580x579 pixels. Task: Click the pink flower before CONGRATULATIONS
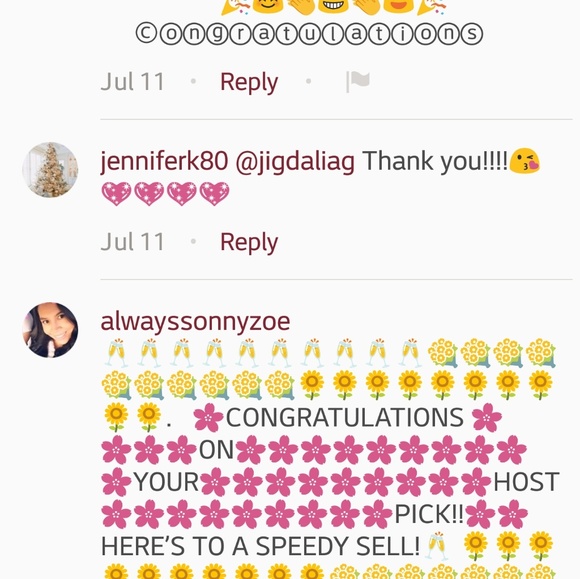(x=208, y=417)
